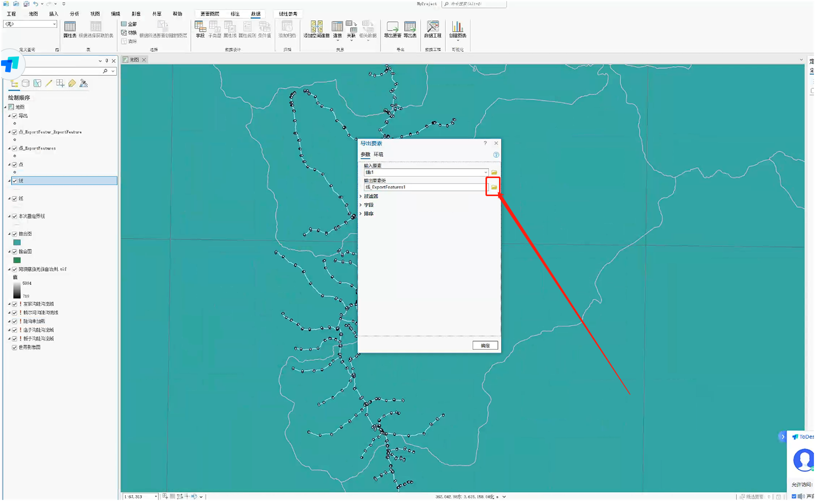
Task: Toggle the 点 layer checkbox
Action: [x=15, y=164]
